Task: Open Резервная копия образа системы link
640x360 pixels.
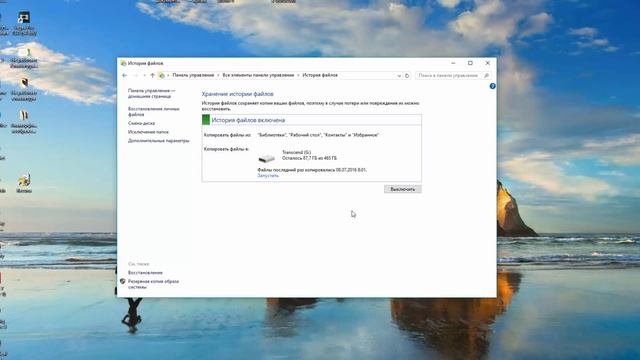Action: pyautogui.click(x=153, y=284)
